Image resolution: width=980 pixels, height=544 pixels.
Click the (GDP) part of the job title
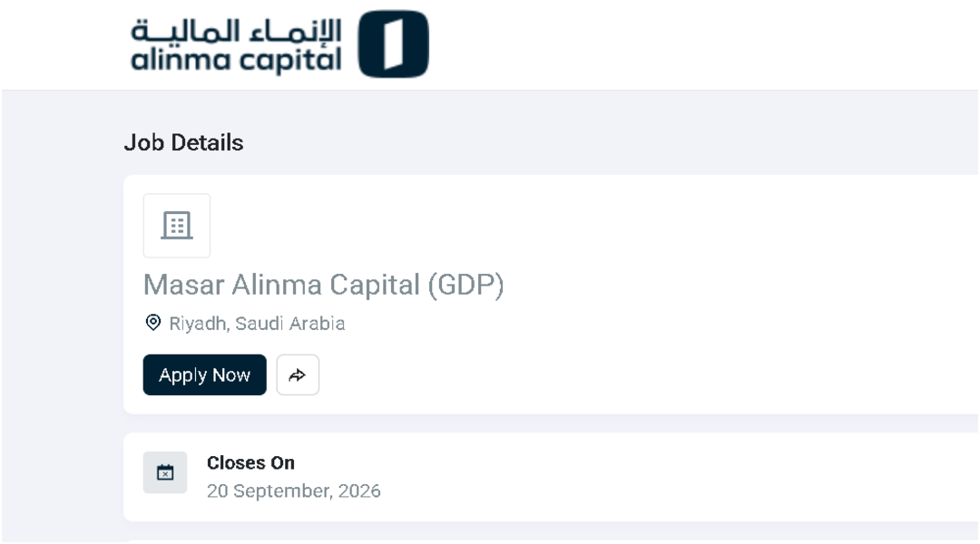pos(465,285)
